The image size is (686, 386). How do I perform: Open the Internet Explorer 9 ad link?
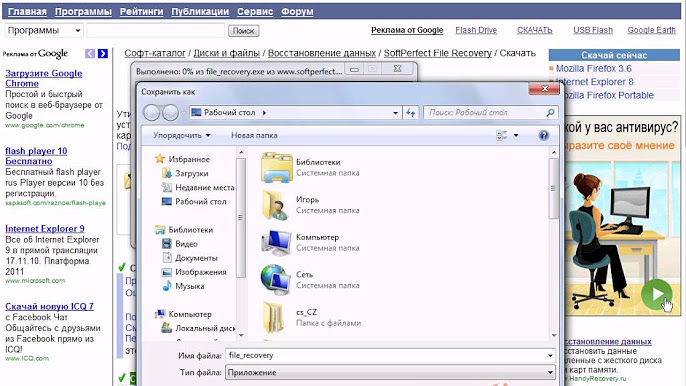pos(45,229)
